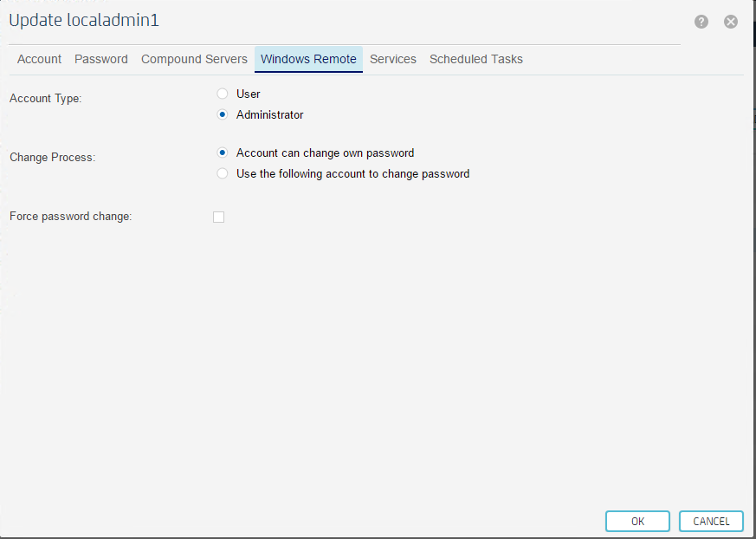
Task: Confirm changes with the OK button
Action: (637, 521)
